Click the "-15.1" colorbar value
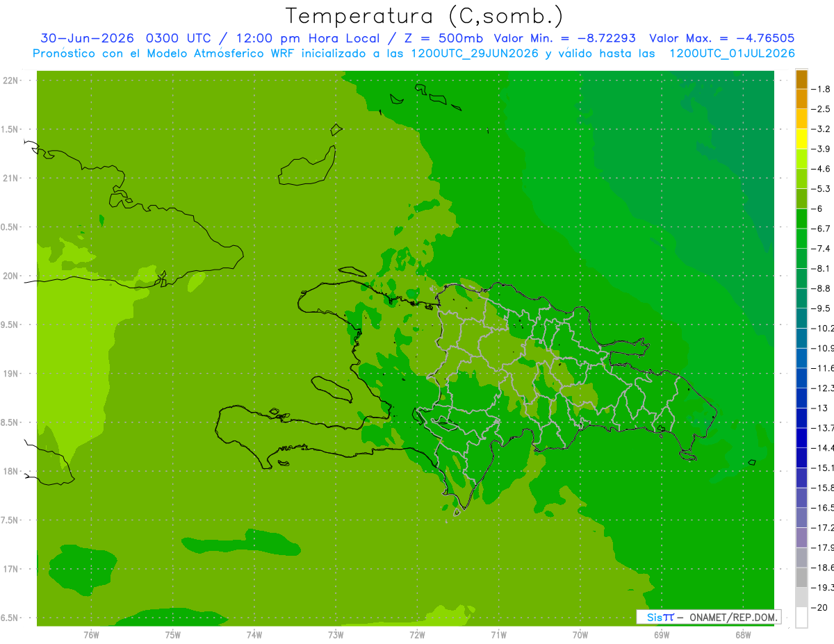The height and width of the screenshot is (644, 834). tap(822, 468)
